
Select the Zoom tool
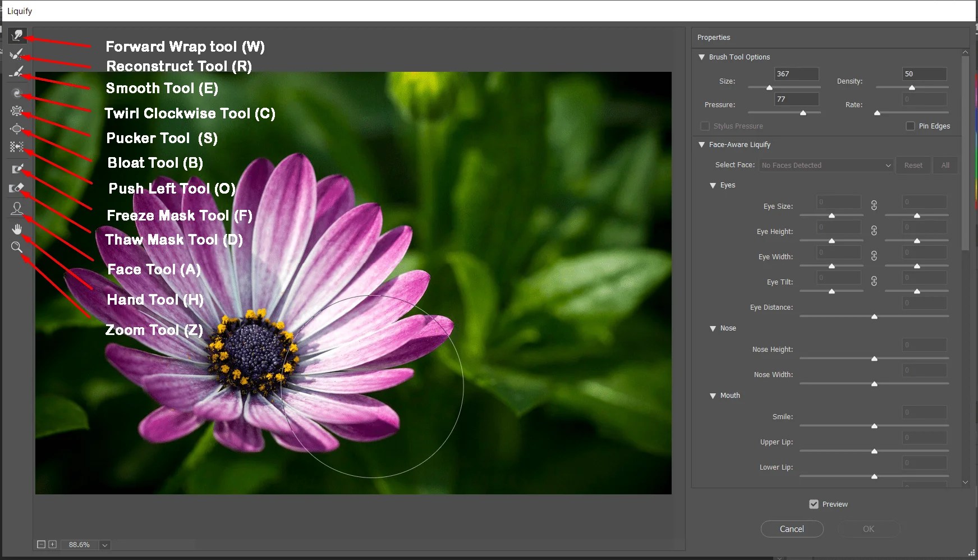pyautogui.click(x=17, y=247)
